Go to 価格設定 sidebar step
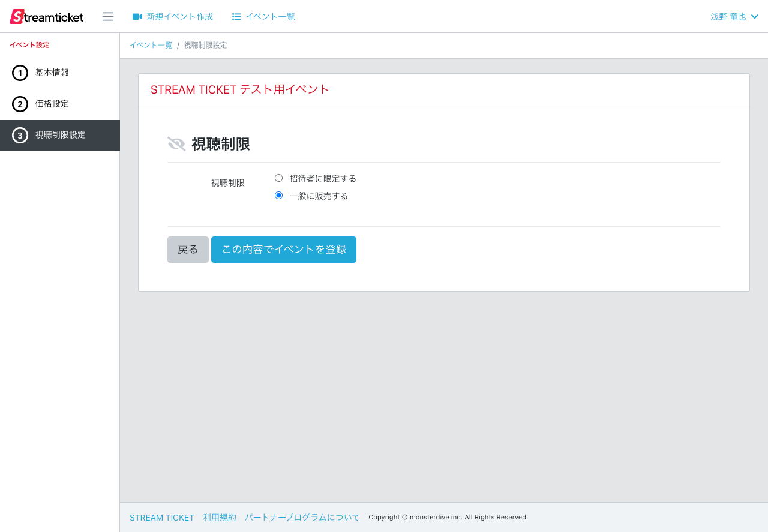 pyautogui.click(x=52, y=104)
